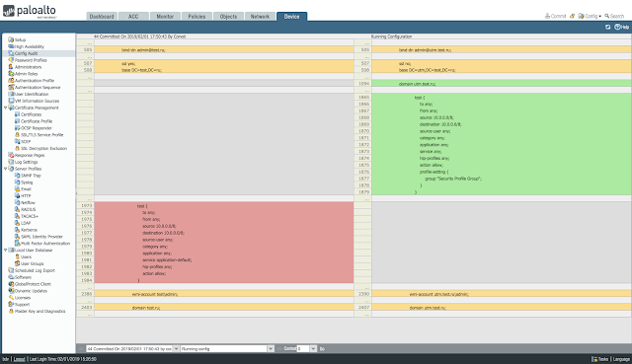
Task: Click the Software icon in sidebar
Action: (x=11, y=277)
